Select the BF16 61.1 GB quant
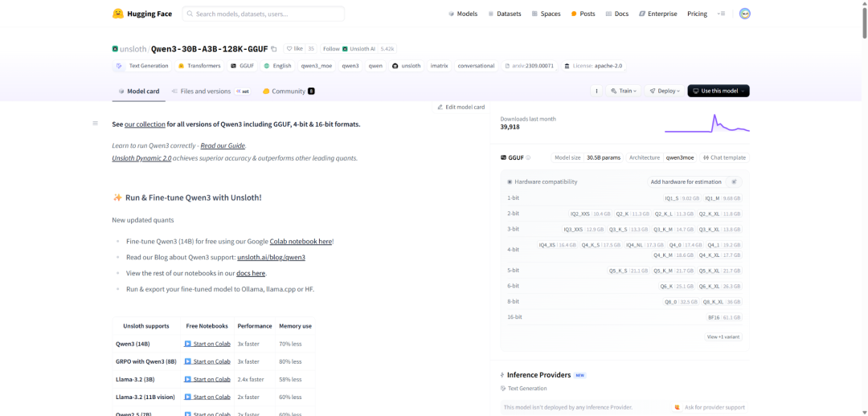The height and width of the screenshot is (416, 868). pyautogui.click(x=724, y=317)
